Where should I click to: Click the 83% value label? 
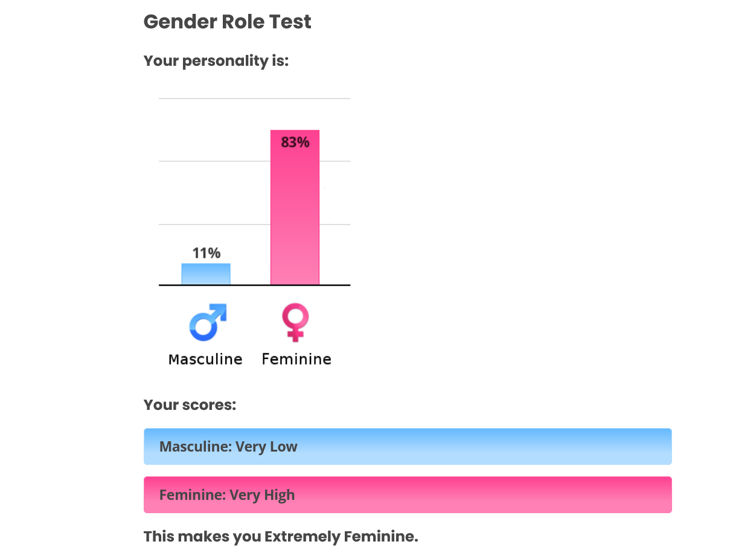click(x=295, y=142)
